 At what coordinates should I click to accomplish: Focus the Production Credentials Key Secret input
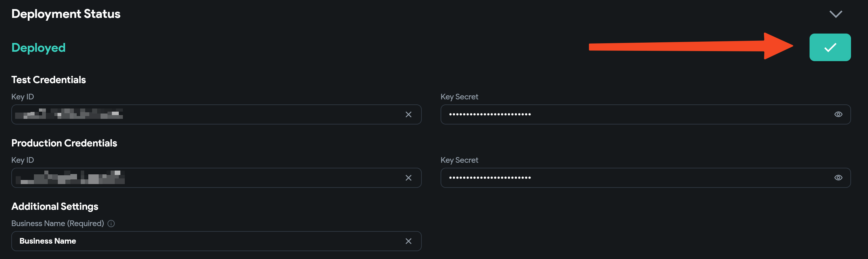tap(645, 177)
